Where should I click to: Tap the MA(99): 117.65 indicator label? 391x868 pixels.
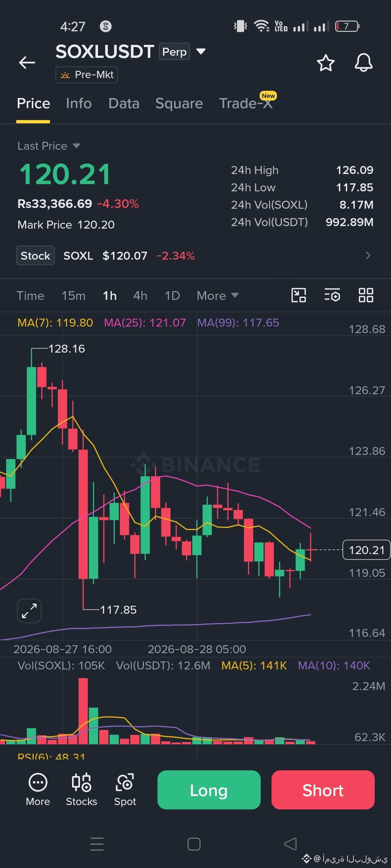click(238, 323)
